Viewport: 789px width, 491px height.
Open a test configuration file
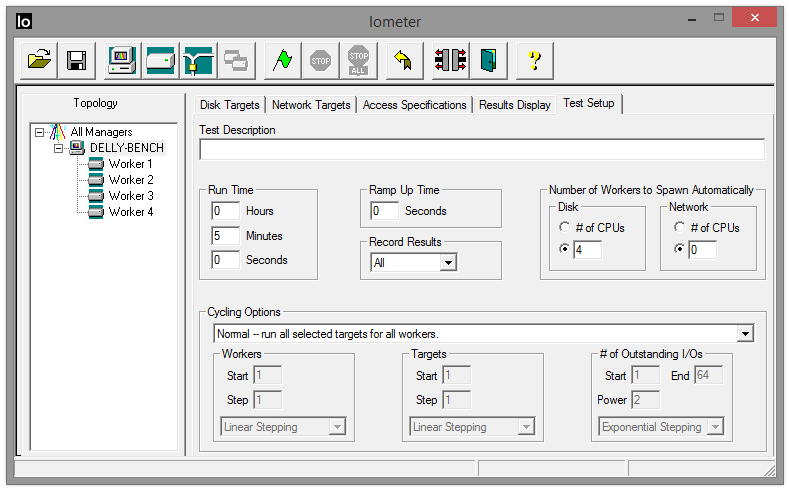(x=39, y=61)
